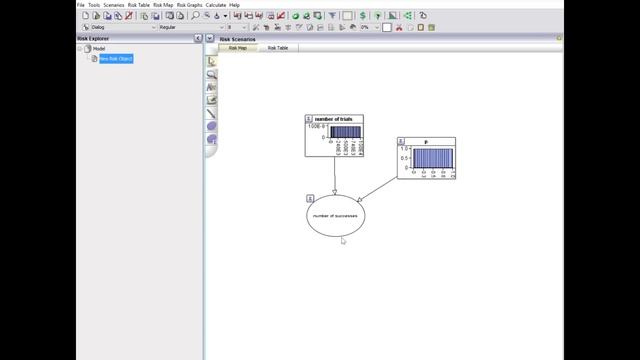This screenshot has width=640, height=360.
Task: Select the text label tool in side palette
Action: [x=211, y=87]
